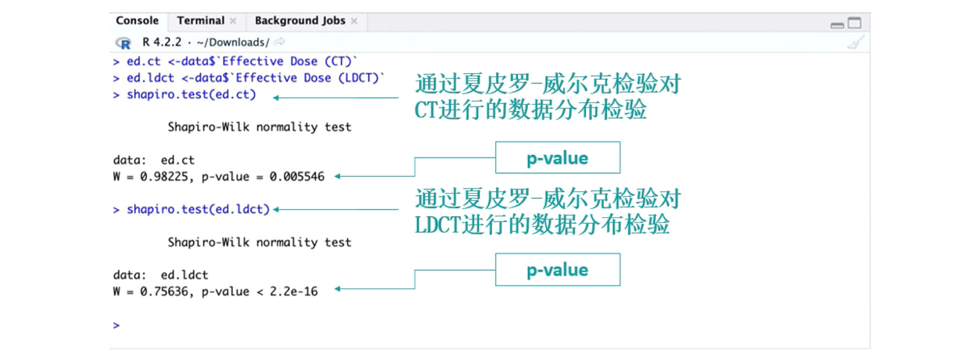This screenshot has width=980, height=361.
Task: Click the lower p-value label box
Action: (557, 270)
